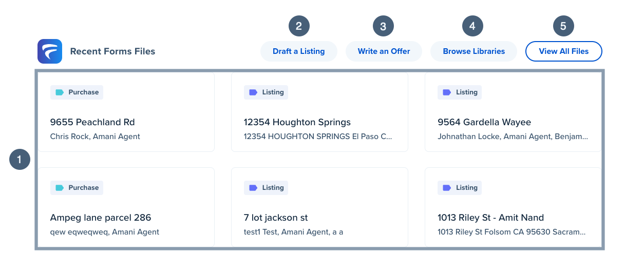Open the 12354 Houghton Springs file title
644x272 pixels.
297,122
